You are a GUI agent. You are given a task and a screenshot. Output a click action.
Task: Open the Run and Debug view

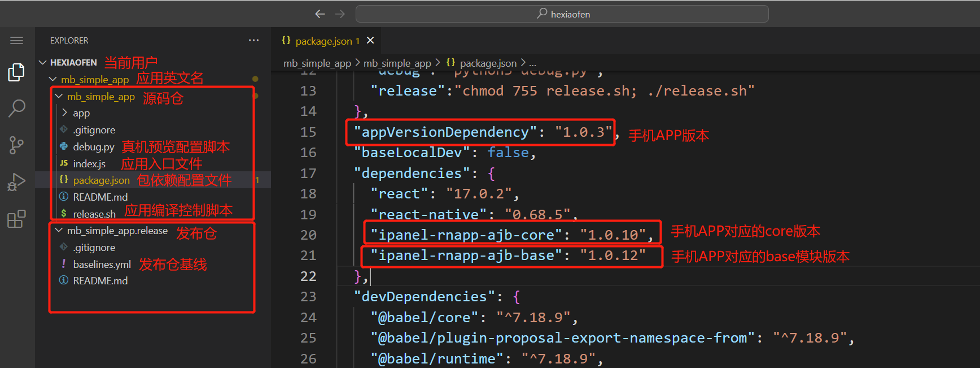point(16,182)
